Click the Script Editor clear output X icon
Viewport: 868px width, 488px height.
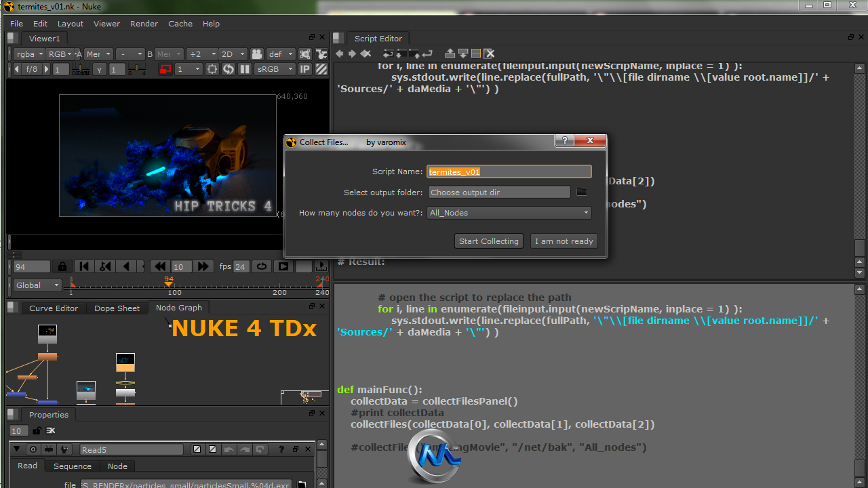tap(489, 54)
